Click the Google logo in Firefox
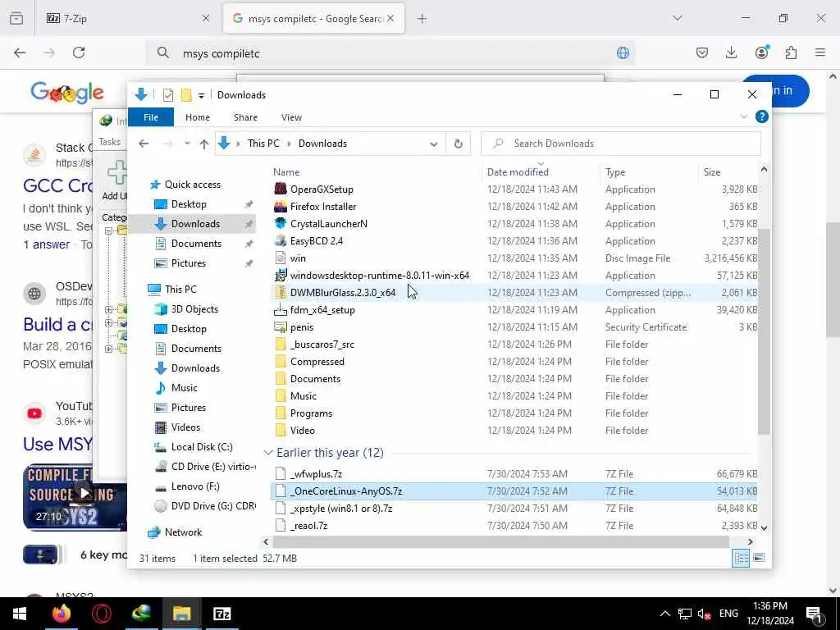The width and height of the screenshot is (840, 630). click(x=67, y=92)
